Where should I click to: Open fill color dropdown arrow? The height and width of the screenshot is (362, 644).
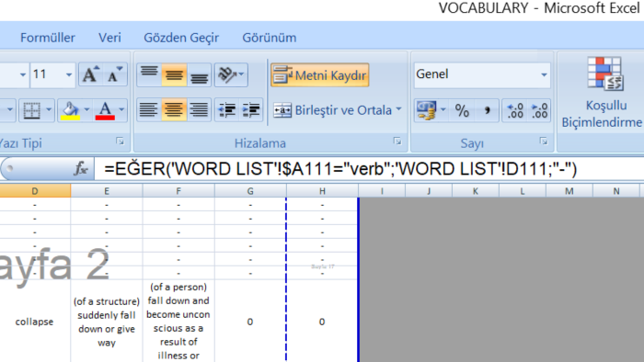[86, 110]
